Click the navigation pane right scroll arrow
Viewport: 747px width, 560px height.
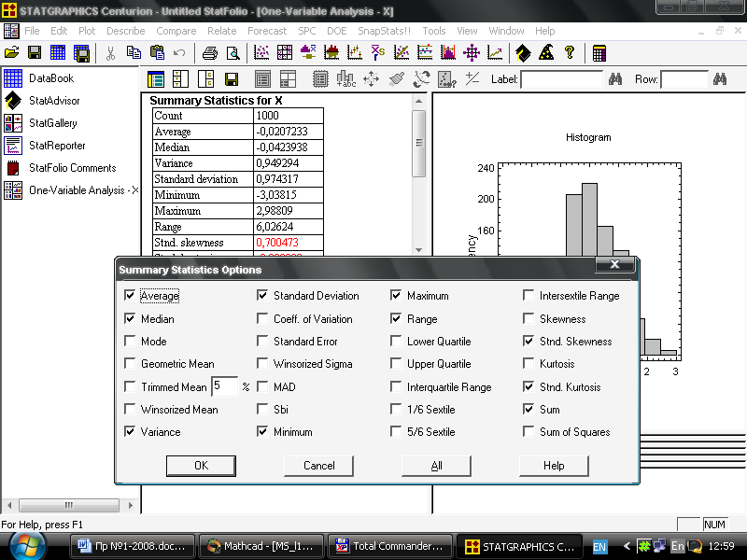tap(131, 505)
